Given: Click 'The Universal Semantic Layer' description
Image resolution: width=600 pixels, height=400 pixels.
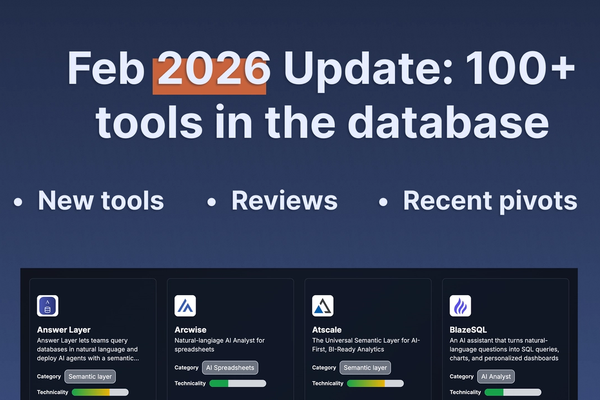Looking at the screenshot, I should pyautogui.click(x=366, y=344).
